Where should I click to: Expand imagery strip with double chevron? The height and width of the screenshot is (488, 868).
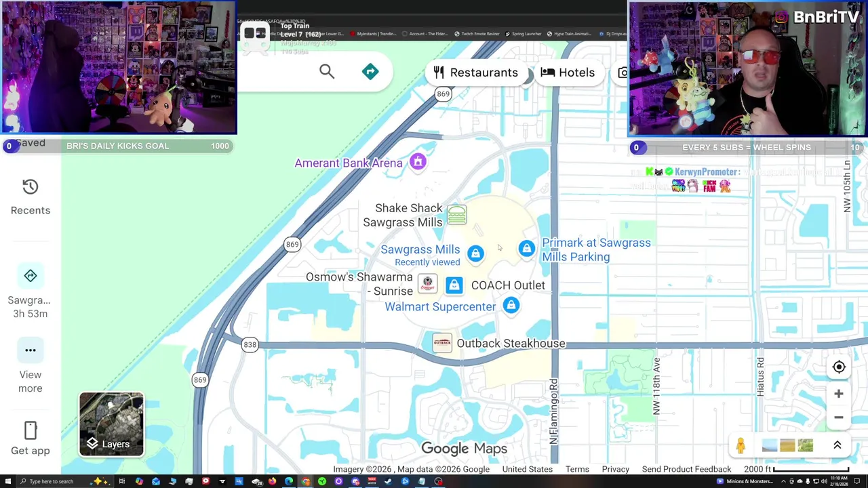[x=837, y=445]
